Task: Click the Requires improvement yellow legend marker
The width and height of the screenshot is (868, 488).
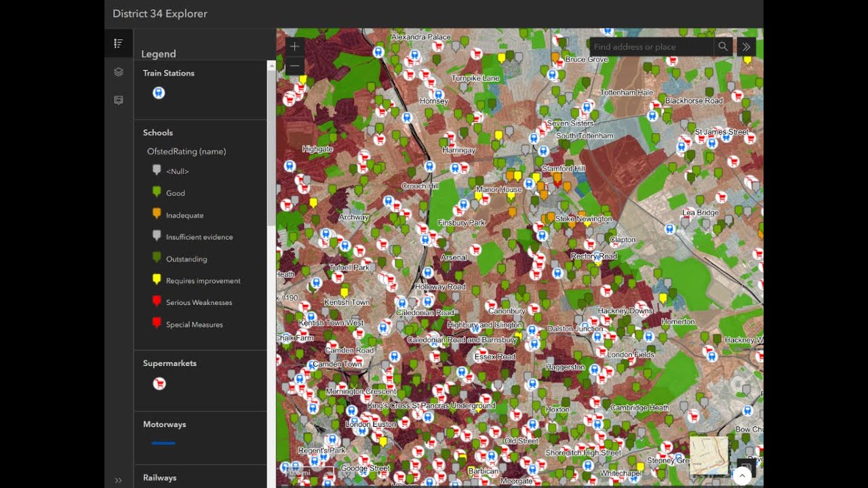Action: click(157, 280)
